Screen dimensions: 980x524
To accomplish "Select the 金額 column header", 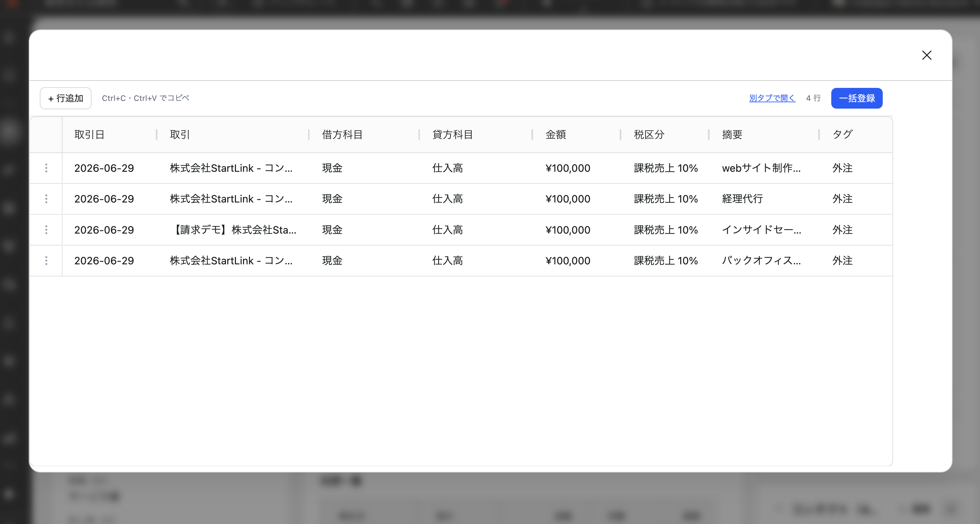I will pyautogui.click(x=576, y=135).
